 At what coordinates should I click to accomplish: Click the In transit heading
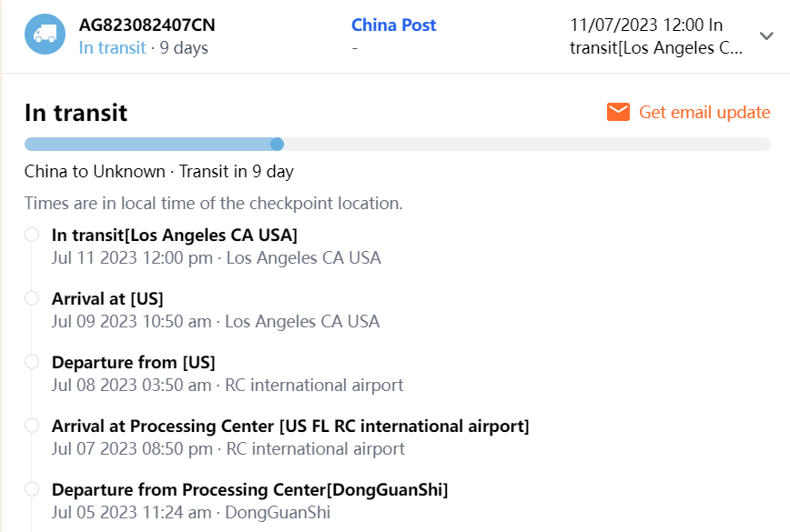tap(76, 113)
